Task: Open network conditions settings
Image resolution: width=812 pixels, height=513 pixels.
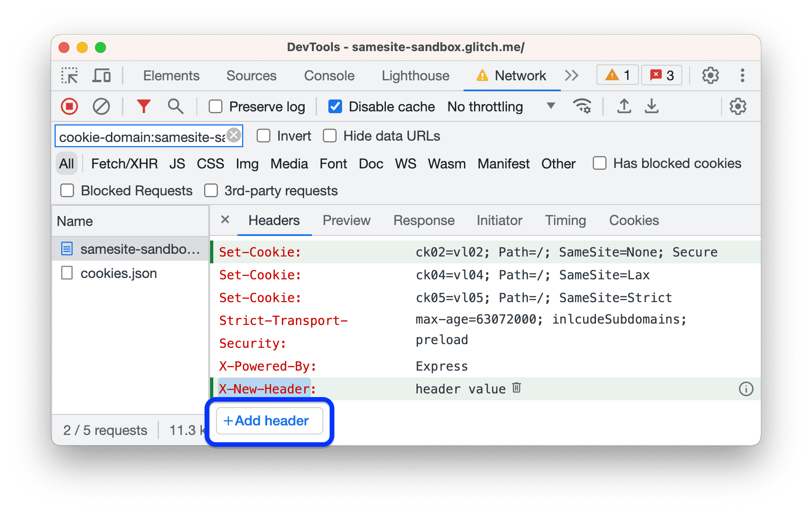Action: [x=582, y=106]
